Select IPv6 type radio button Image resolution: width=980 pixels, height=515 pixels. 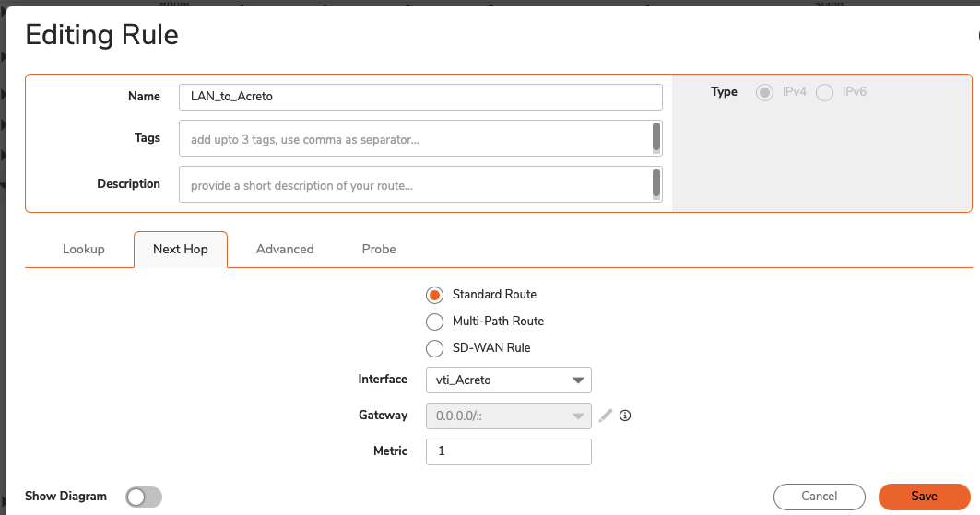(x=824, y=92)
